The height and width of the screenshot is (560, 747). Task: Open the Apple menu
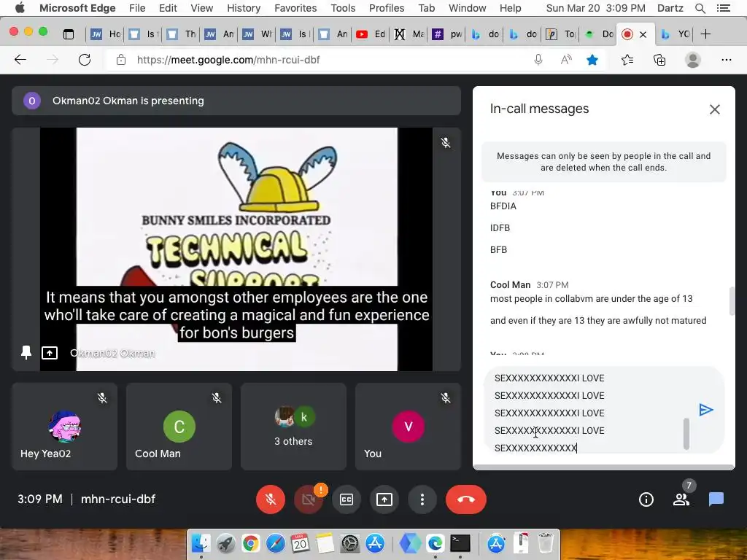coord(20,8)
